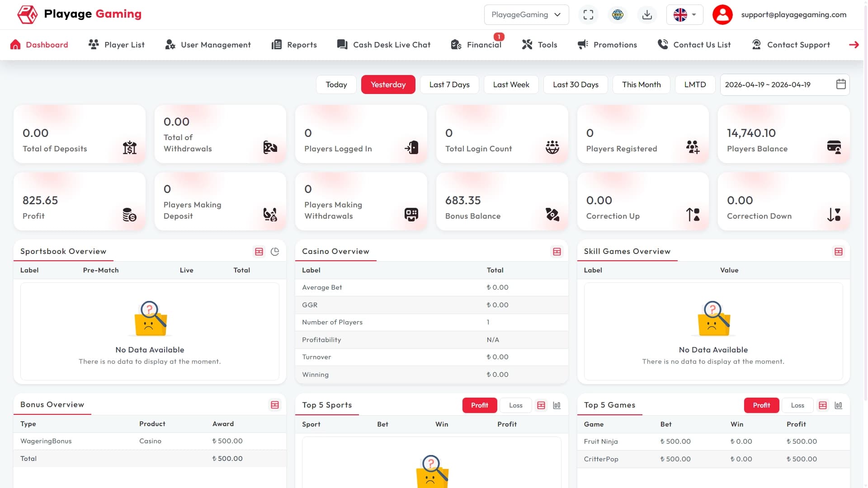Viewport: 868px width, 488px height.
Task: Show table view in Sportsbook Overview
Action: pos(259,252)
